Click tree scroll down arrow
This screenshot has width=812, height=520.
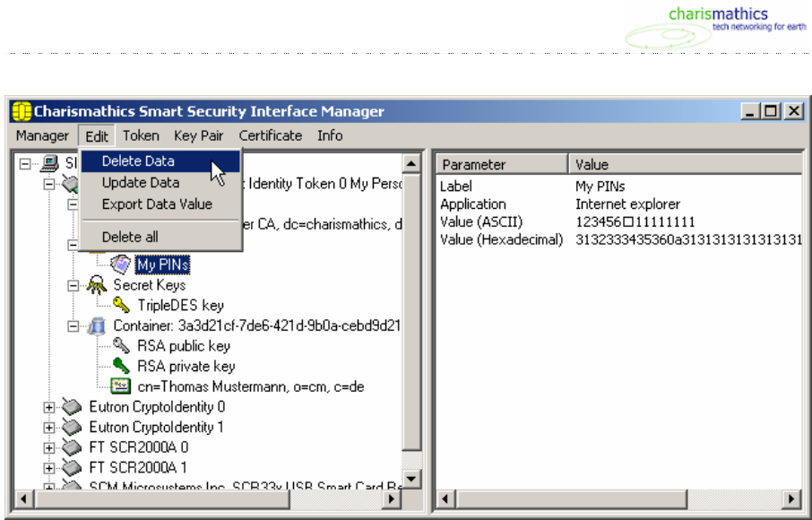click(x=411, y=479)
